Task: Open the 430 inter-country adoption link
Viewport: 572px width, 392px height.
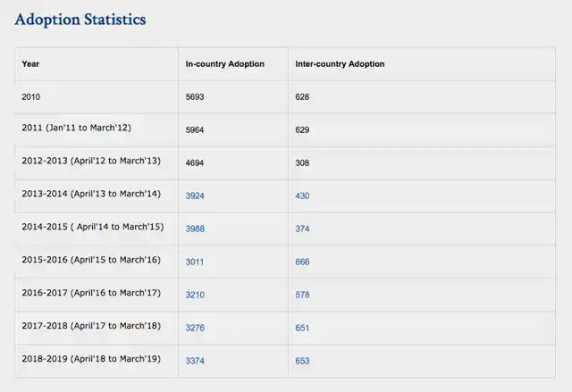Action: pyautogui.click(x=302, y=196)
